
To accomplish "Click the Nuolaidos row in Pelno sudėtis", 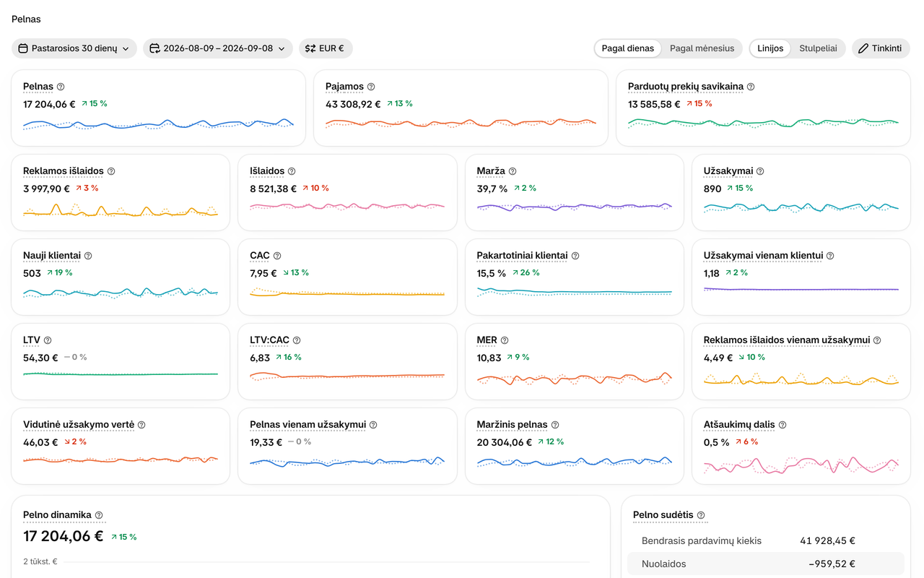I will point(766,564).
